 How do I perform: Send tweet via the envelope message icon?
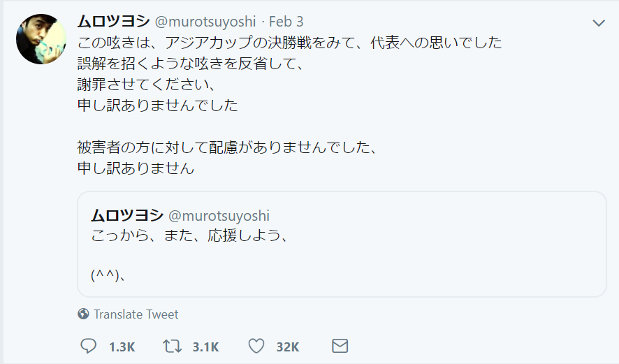click(340, 347)
